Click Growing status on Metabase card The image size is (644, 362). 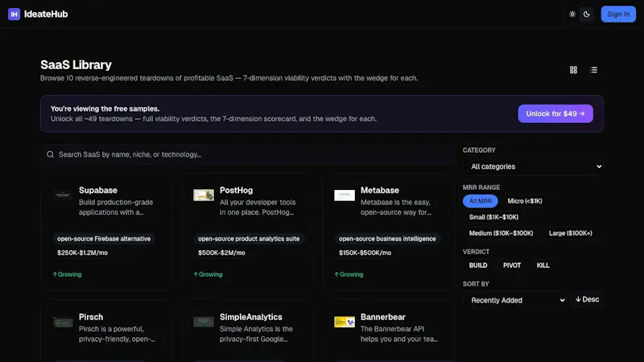click(x=349, y=274)
